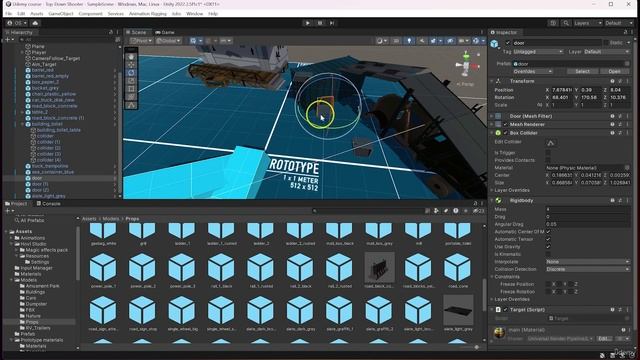640x360 pixels.
Task: Click the Edit Collider button icon
Action: click(x=550, y=142)
